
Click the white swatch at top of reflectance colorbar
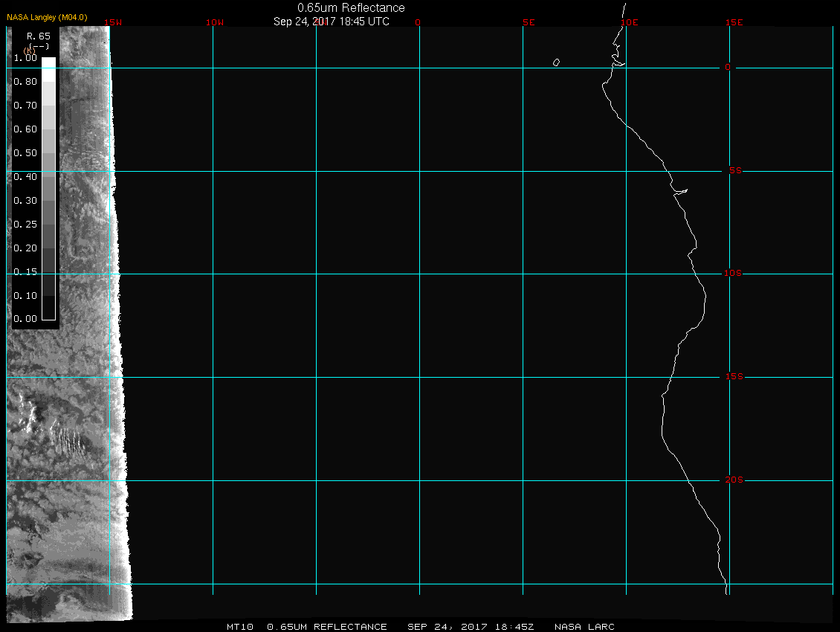pos(48,63)
